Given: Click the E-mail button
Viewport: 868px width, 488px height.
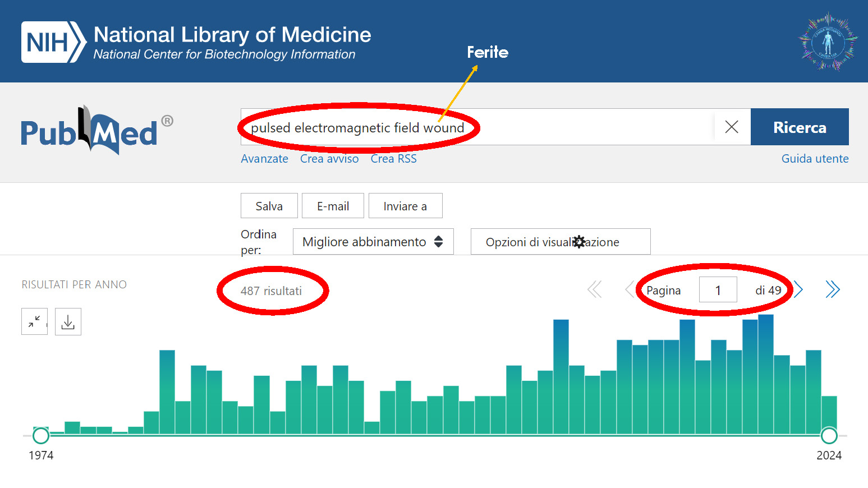Looking at the screenshot, I should pos(333,206).
